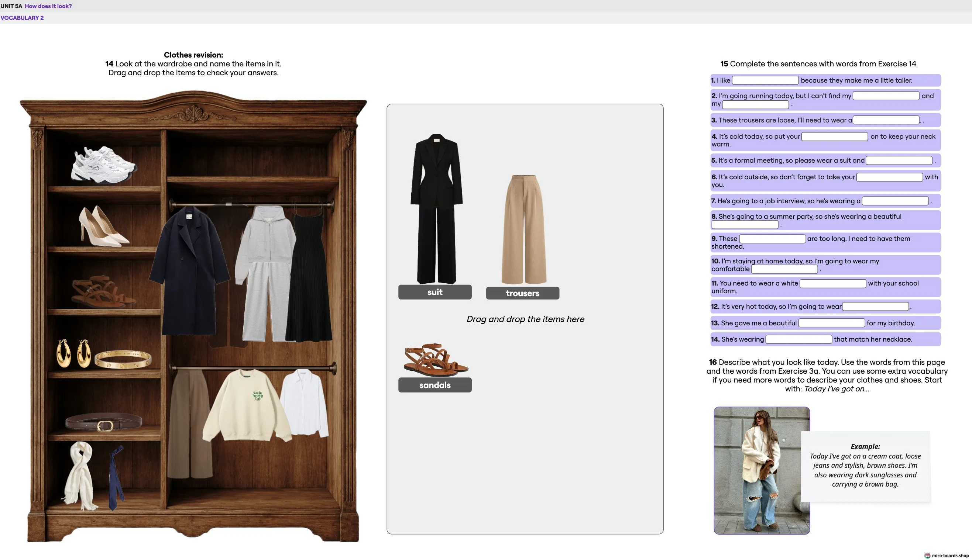This screenshot has width=972, height=560.
Task: Click blank in sentence 12 'very hot today'
Action: pyautogui.click(x=875, y=307)
